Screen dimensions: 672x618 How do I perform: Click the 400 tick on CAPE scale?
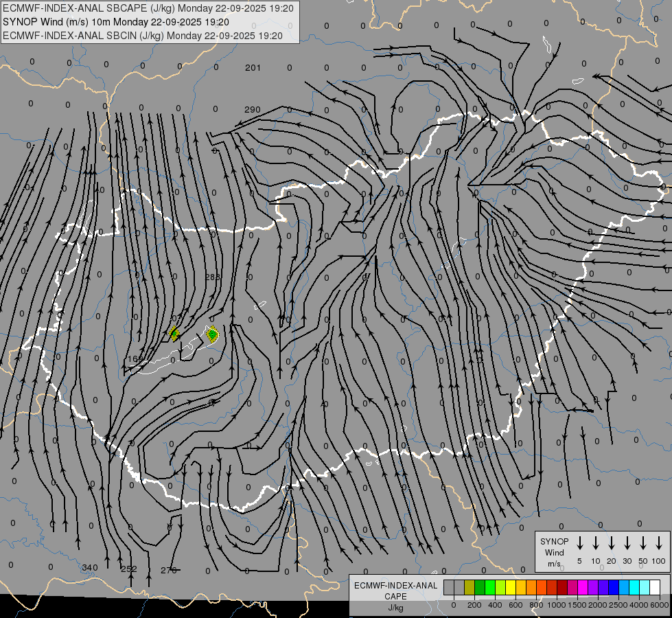[x=495, y=605]
